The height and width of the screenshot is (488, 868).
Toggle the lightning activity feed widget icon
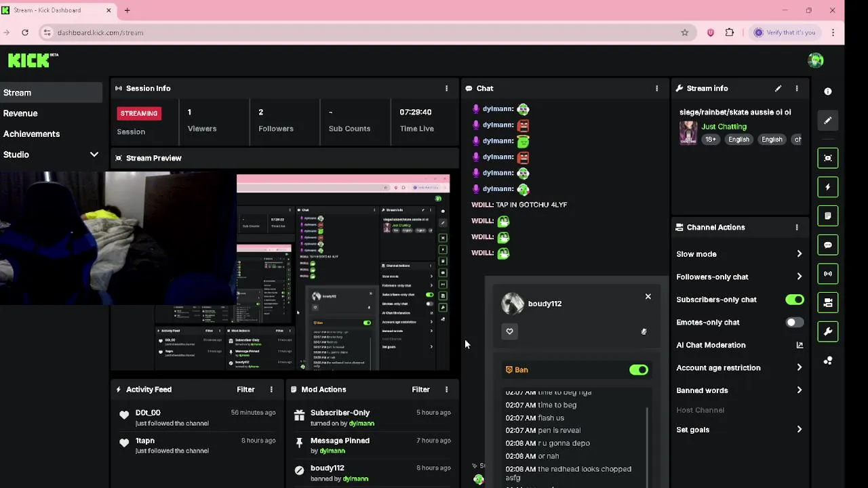(x=827, y=187)
